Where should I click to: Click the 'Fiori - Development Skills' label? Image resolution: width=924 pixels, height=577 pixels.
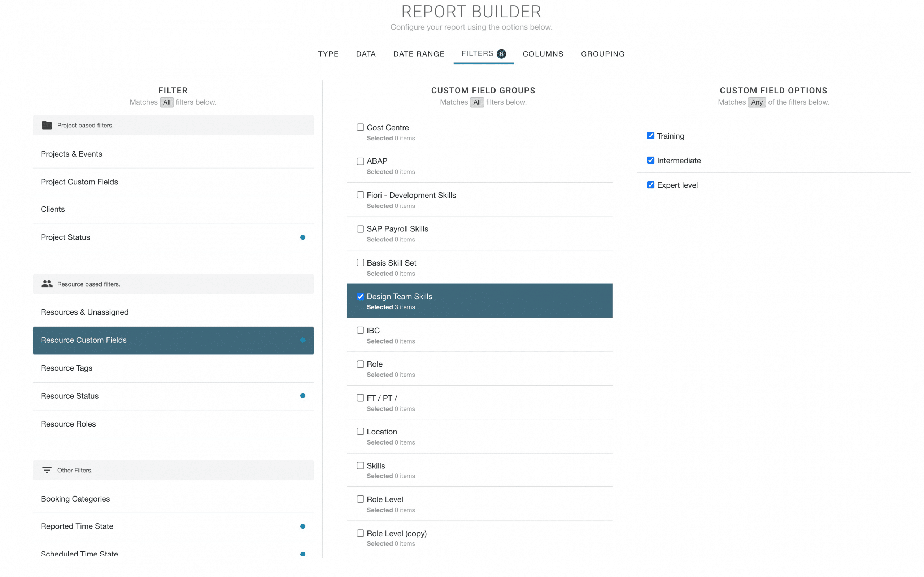(x=411, y=195)
